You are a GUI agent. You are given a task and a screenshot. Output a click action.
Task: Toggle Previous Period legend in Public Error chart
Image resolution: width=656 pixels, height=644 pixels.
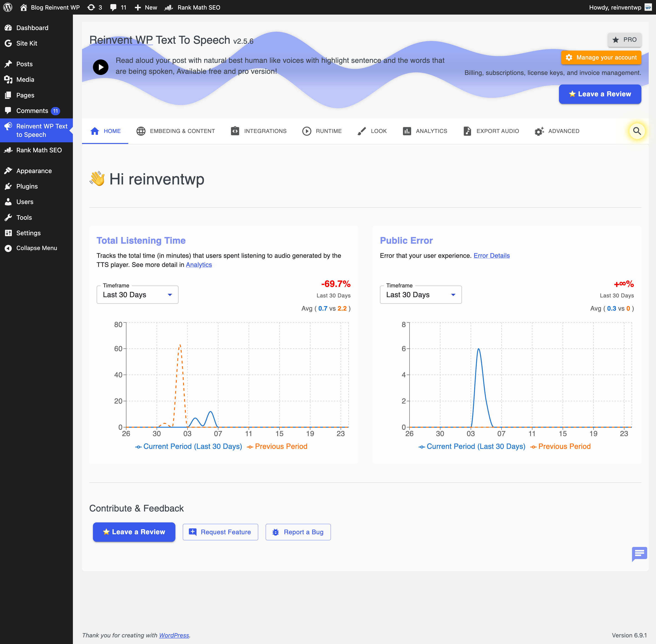point(560,447)
